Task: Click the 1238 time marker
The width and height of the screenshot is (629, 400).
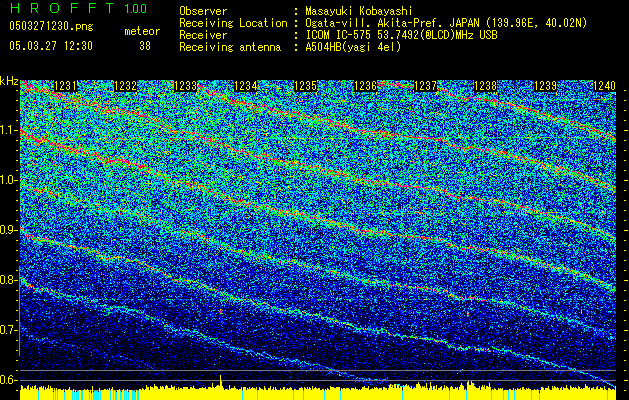Action: (x=485, y=86)
